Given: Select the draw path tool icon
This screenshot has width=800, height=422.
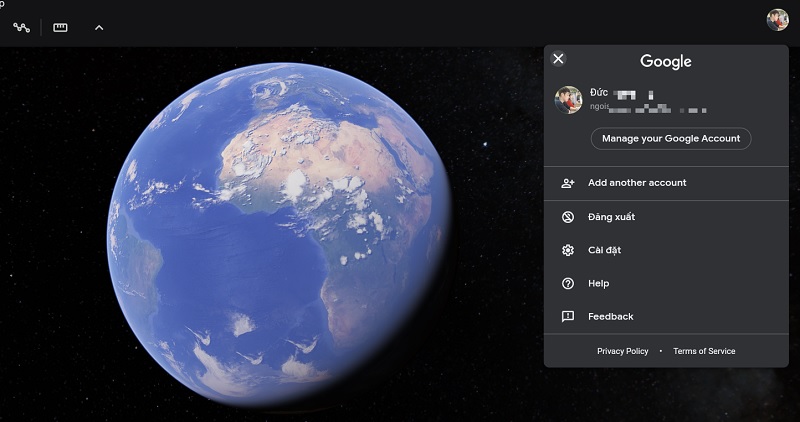Looking at the screenshot, I should [21, 28].
